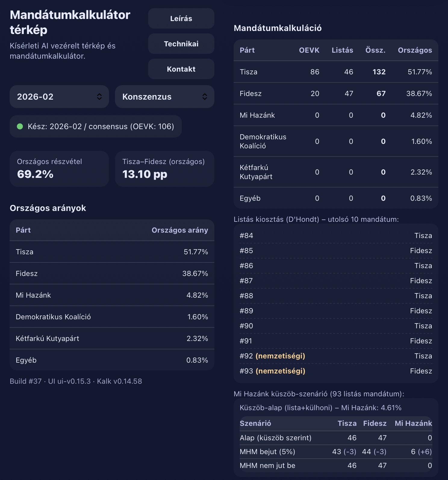
Task: Click the Listás column header
Action: [342, 50]
